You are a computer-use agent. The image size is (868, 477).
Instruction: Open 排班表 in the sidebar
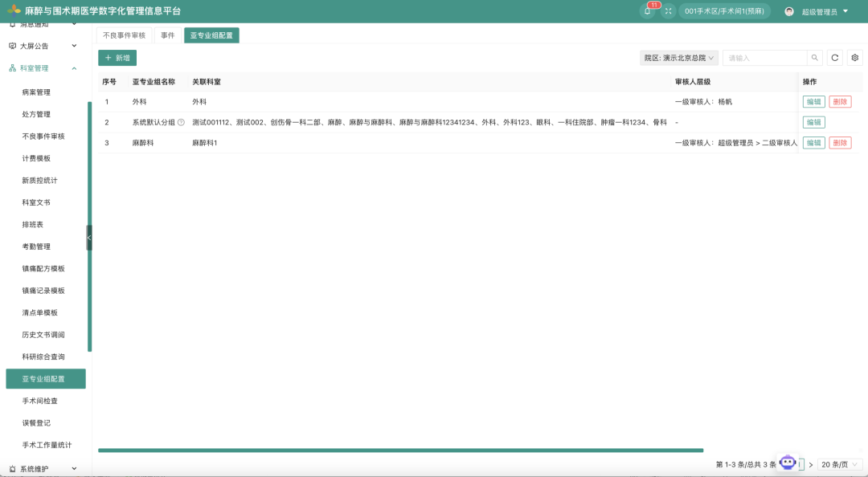pyautogui.click(x=33, y=225)
